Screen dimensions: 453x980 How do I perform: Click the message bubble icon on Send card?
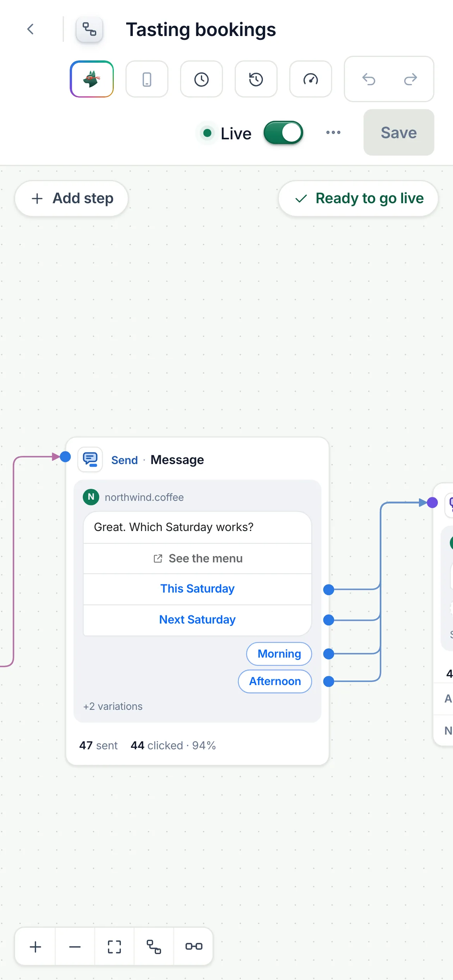pos(90,459)
